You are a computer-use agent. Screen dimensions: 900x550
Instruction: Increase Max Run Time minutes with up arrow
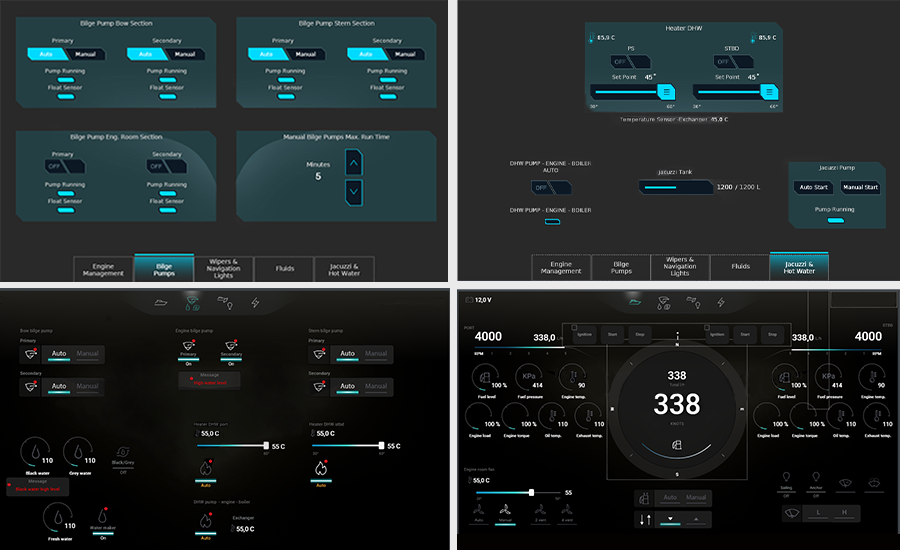(x=354, y=160)
